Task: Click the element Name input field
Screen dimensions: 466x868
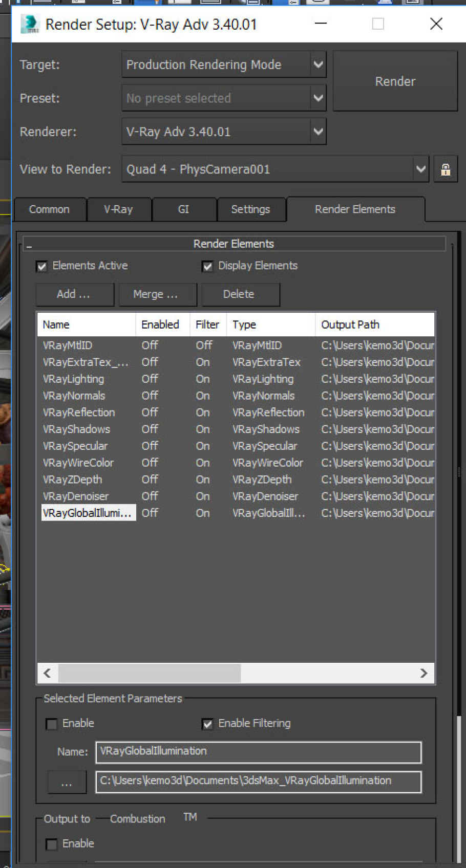Action: [x=259, y=752]
